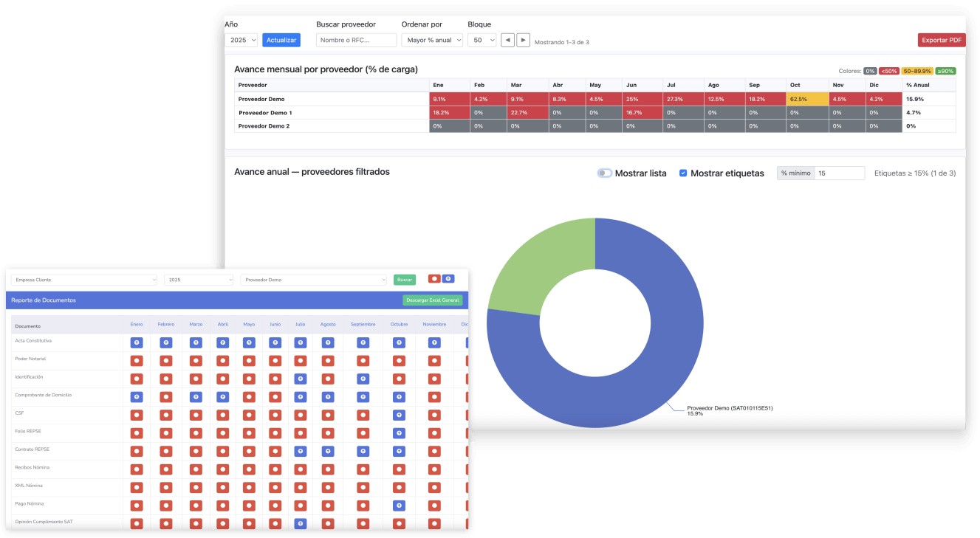
Task: Open the Ordenar por dropdown
Action: 432,41
